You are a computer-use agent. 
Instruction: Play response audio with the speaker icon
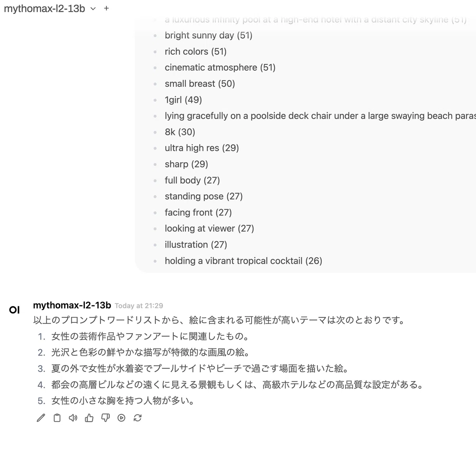tap(73, 418)
